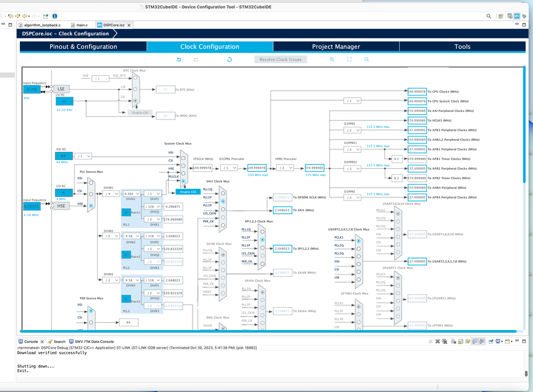Open the D2PPRE1 /2 prescaler dropdown

tap(352, 149)
